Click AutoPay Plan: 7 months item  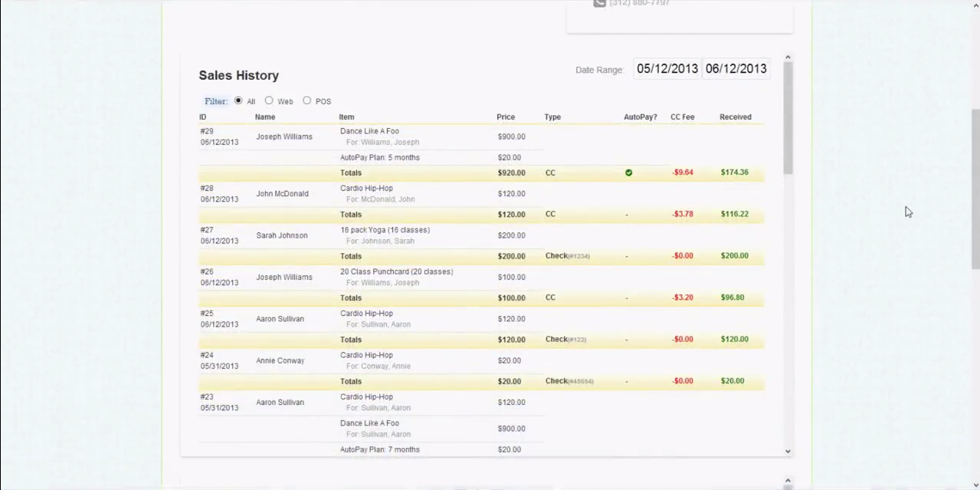point(380,449)
